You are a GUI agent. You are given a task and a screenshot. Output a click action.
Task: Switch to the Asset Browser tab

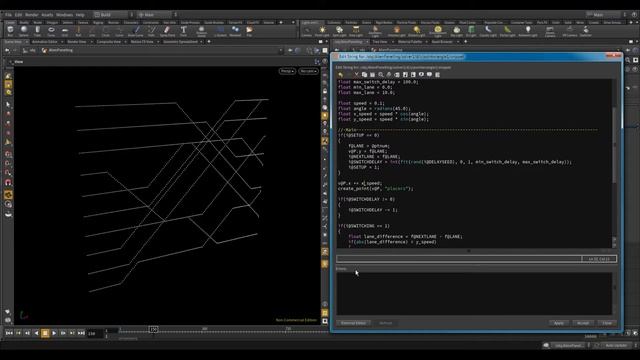pyautogui.click(x=442, y=42)
